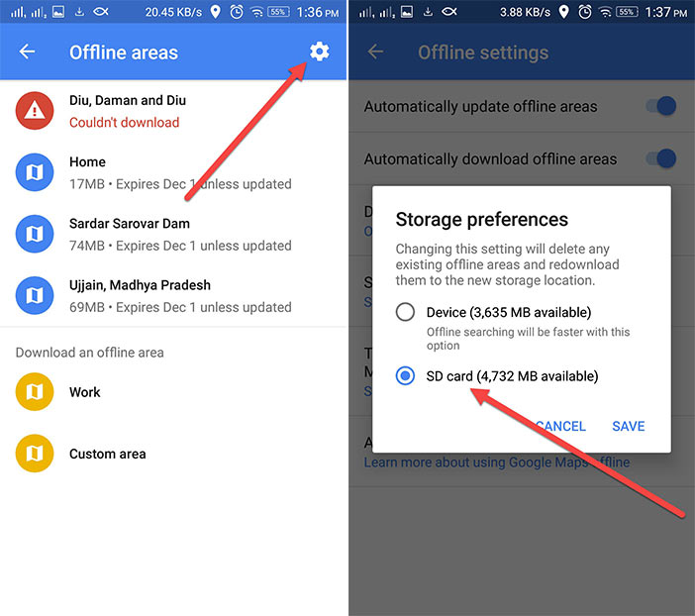This screenshot has width=695, height=616.
Task: Tap alarm clock icon in left status bar
Action: (x=237, y=12)
